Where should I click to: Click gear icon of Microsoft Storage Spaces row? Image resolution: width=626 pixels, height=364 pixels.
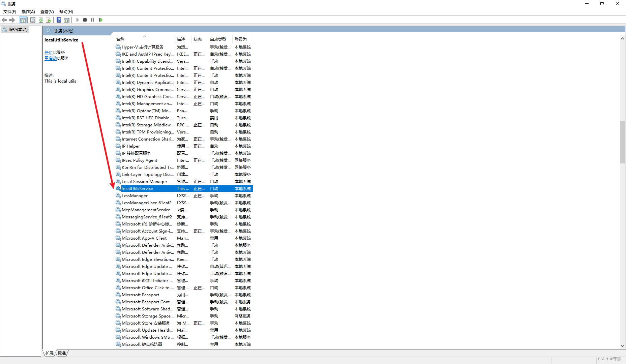[118, 316]
